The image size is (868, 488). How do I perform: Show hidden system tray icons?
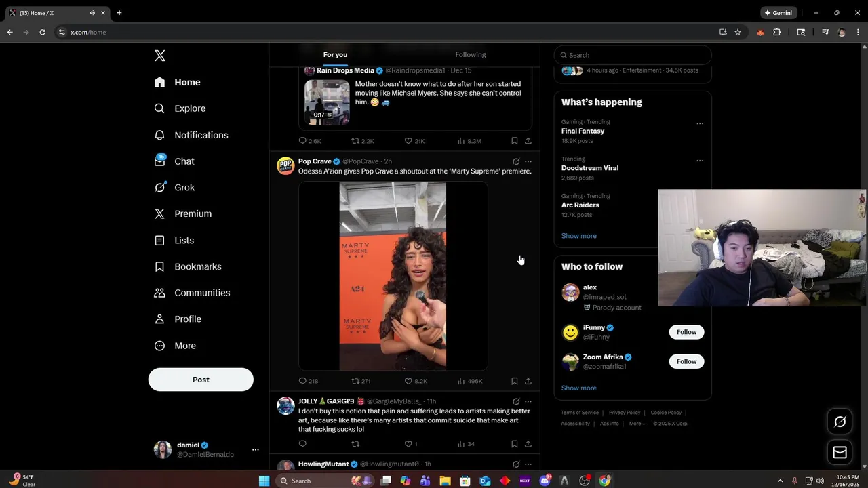(780, 481)
